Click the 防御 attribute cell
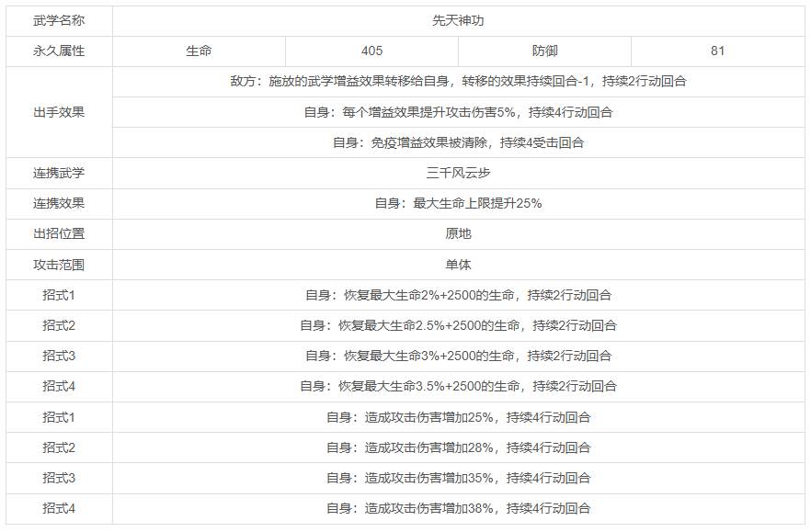811x532 pixels. click(x=544, y=51)
